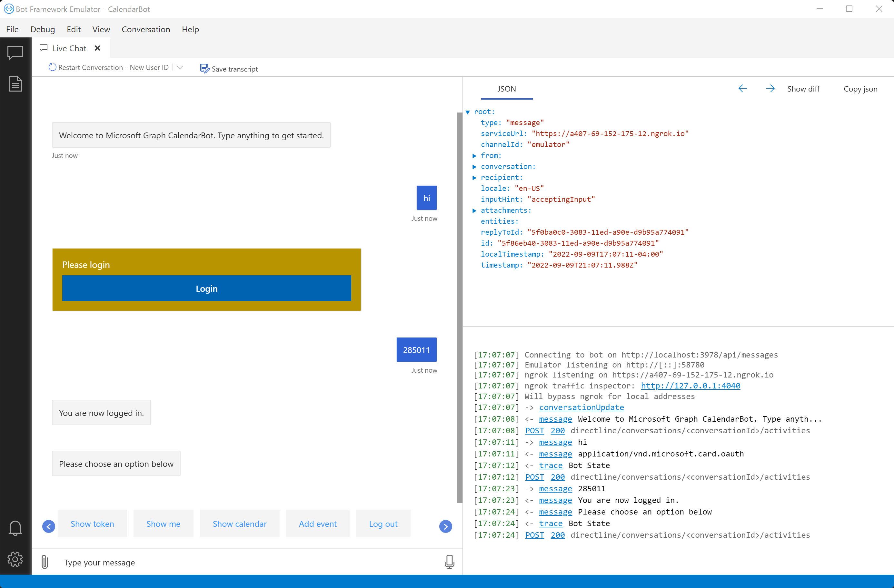The image size is (894, 588).
Task: Click the forward arrow in the JSON panel
Action: point(770,89)
